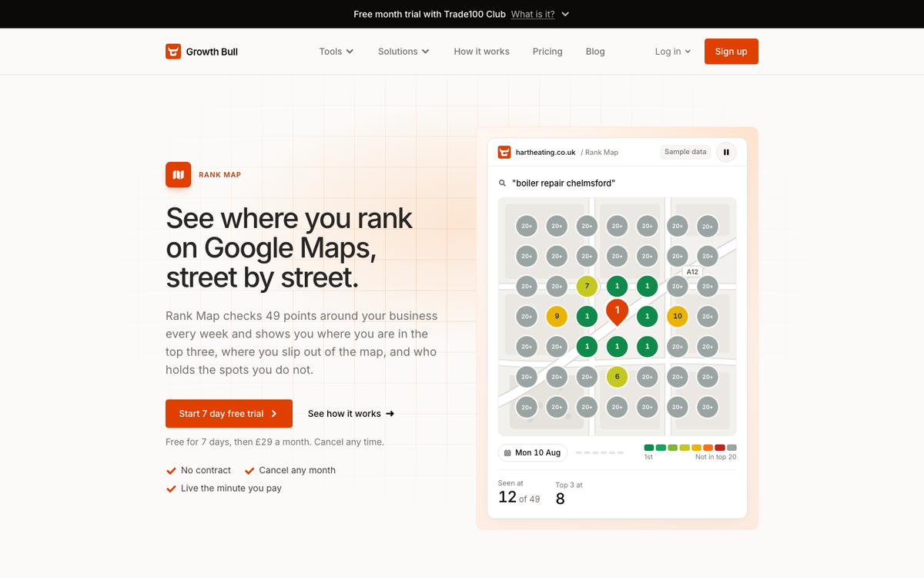This screenshot has height=578, width=924.
Task: Click the Sample data badge
Action: [685, 152]
